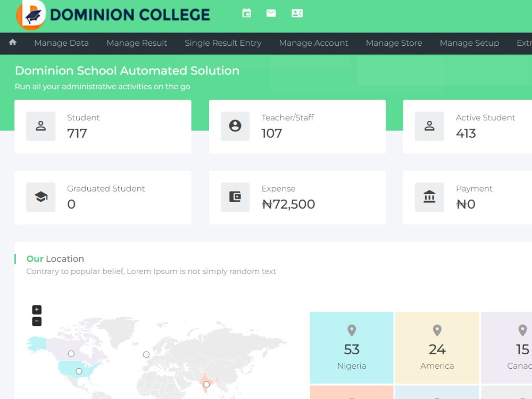This screenshot has width=532, height=399.
Task: Click the Student card person icon
Action: click(41, 126)
